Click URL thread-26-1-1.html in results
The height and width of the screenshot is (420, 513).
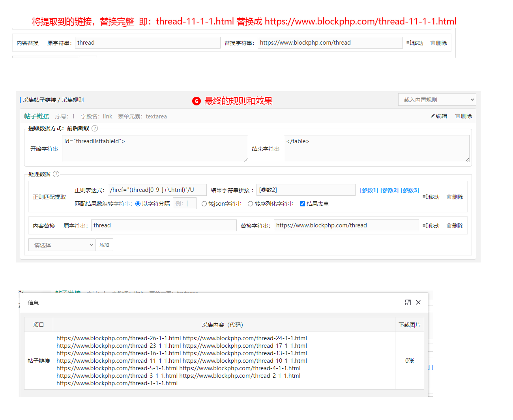[x=119, y=338]
